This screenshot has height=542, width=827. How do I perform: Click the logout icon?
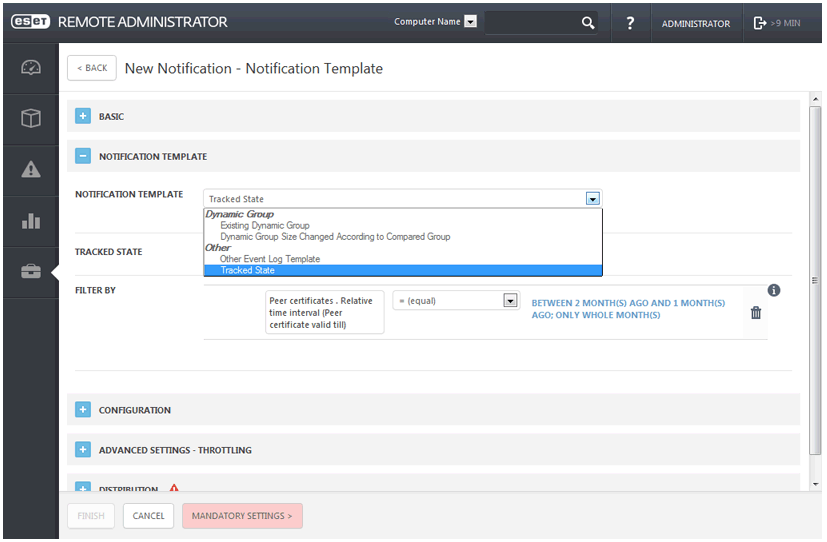pos(759,23)
